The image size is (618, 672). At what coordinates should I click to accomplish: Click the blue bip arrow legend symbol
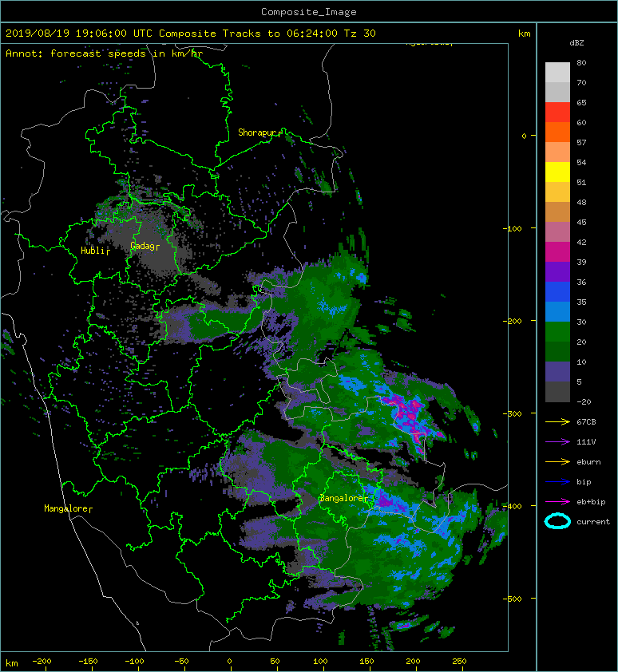(x=557, y=482)
